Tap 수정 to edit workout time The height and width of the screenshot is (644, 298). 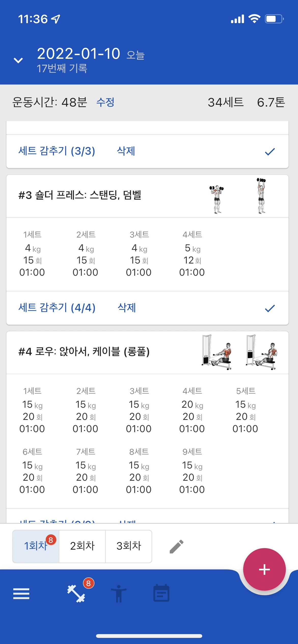[105, 102]
